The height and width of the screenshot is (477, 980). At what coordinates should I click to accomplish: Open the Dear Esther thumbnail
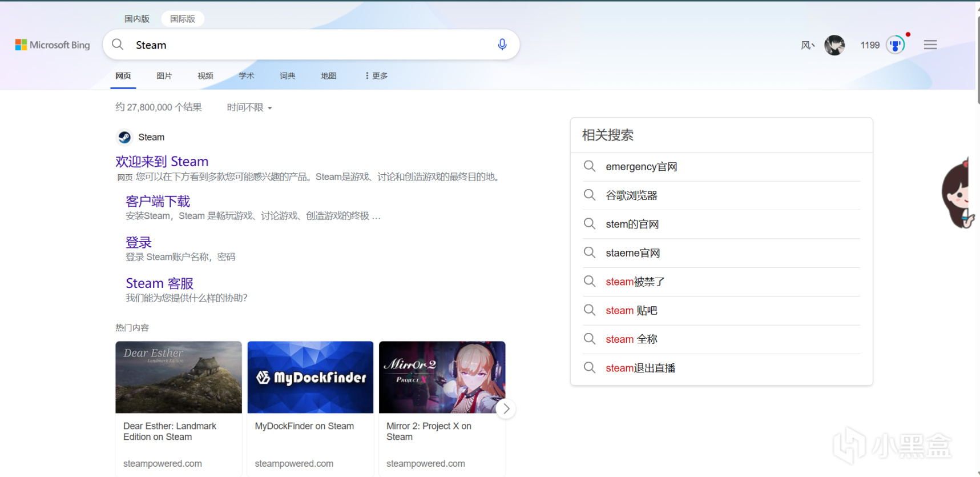tap(179, 377)
